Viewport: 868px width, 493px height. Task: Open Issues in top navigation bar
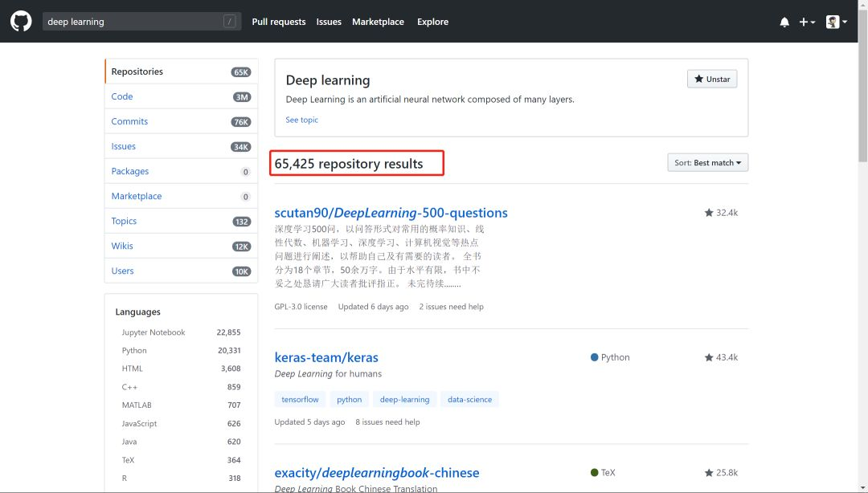pyautogui.click(x=329, y=22)
